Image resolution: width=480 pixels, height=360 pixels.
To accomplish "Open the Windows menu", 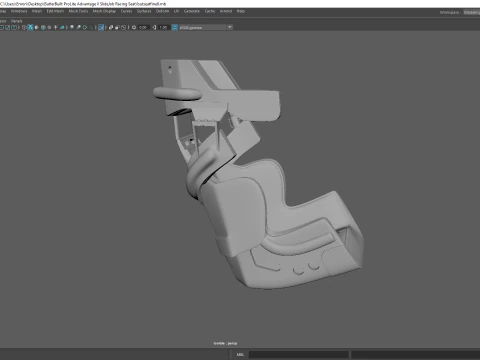I will [x=19, y=11].
